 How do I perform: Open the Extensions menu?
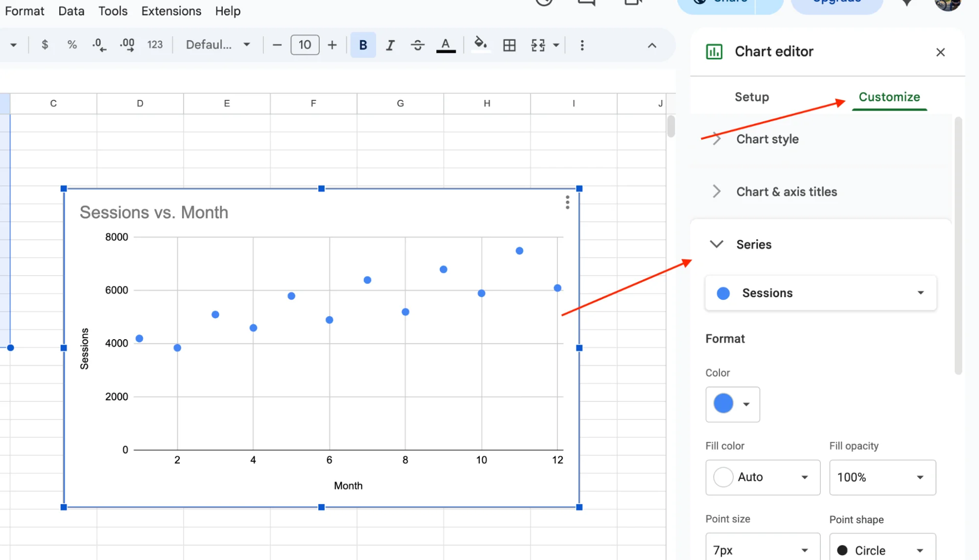(x=171, y=10)
